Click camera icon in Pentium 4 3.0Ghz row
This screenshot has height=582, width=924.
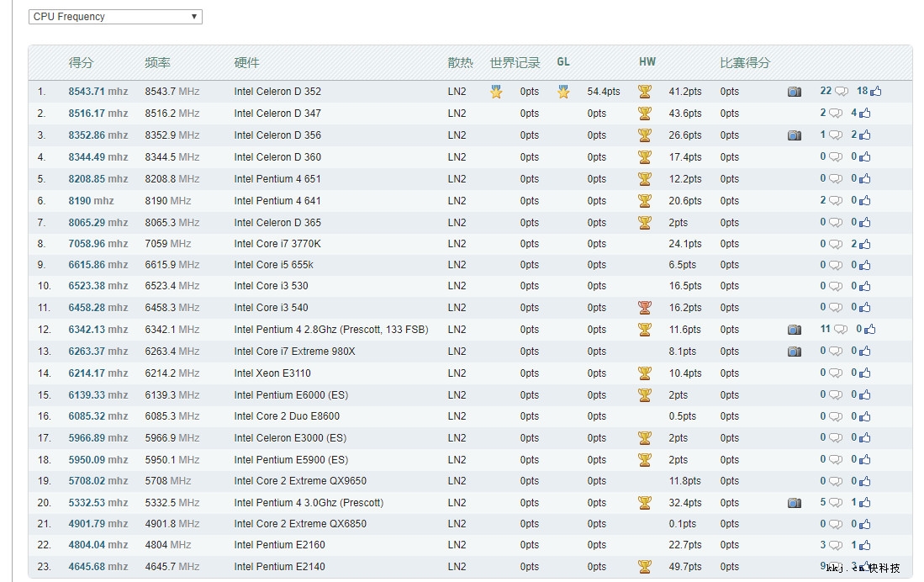pyautogui.click(x=795, y=502)
